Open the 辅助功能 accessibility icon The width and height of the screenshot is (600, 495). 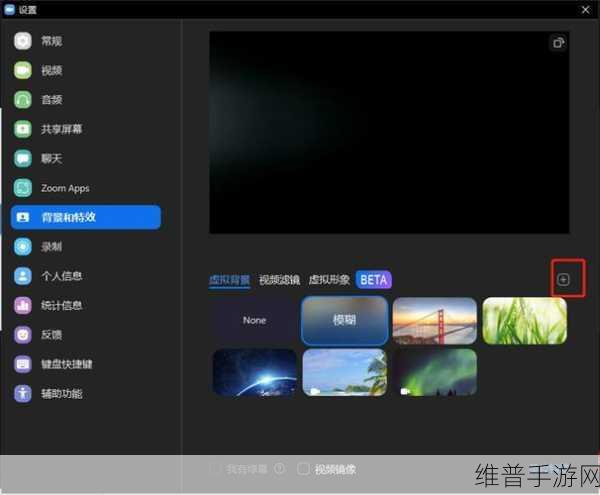(x=23, y=394)
